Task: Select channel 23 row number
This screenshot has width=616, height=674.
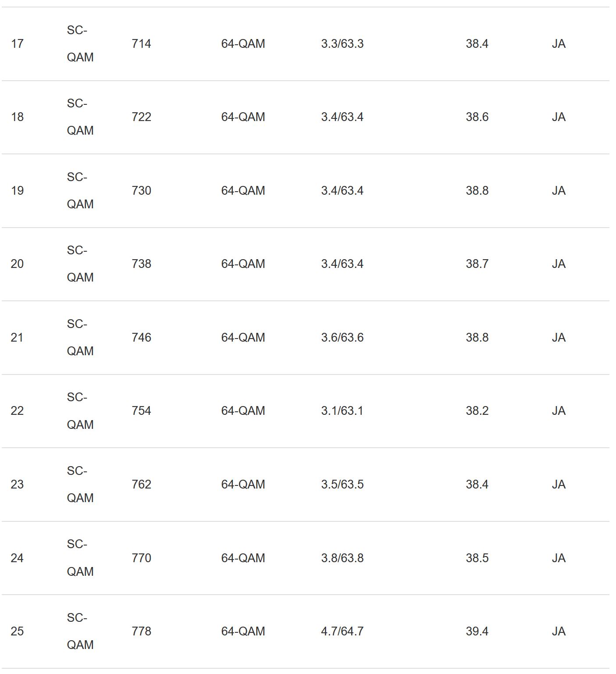Action: coord(17,485)
